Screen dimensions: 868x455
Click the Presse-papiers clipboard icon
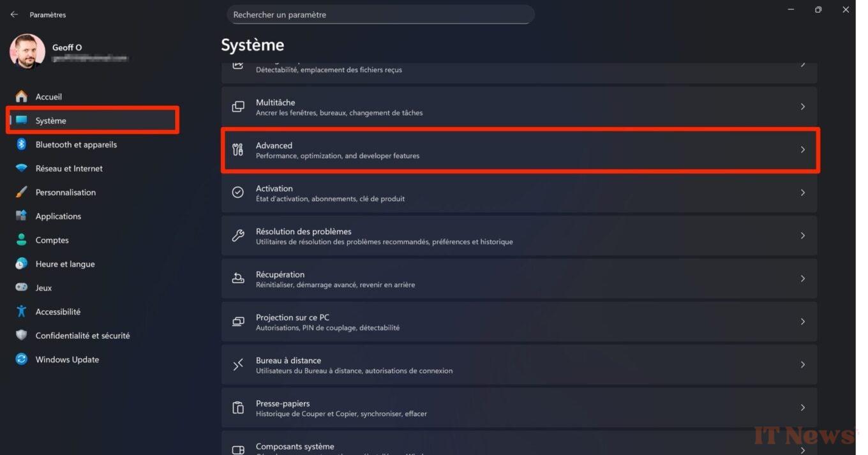point(238,408)
